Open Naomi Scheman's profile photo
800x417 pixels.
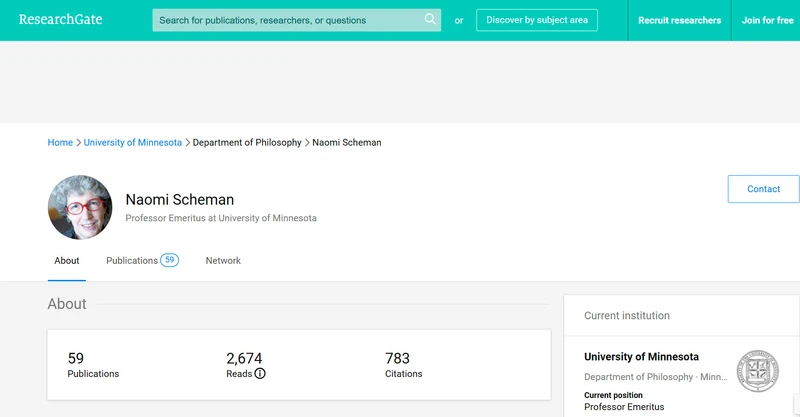point(80,208)
